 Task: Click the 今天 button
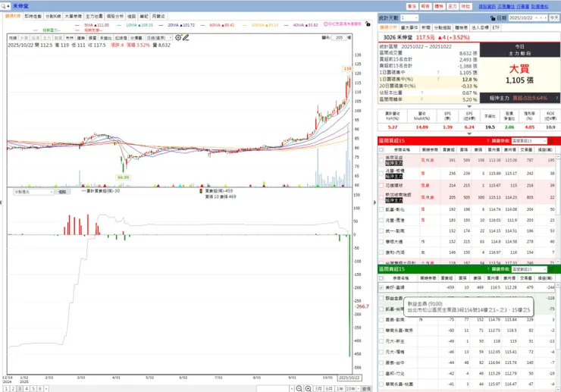[554, 18]
